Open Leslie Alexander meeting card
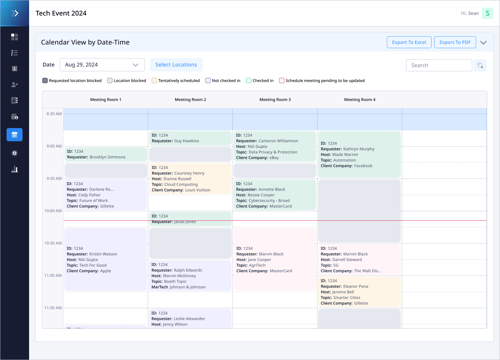Image resolution: width=500 pixels, height=360 pixels. coord(190,318)
